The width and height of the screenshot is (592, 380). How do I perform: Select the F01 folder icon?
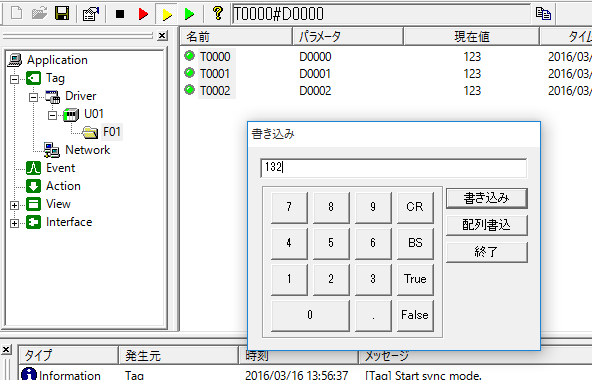[x=90, y=132]
